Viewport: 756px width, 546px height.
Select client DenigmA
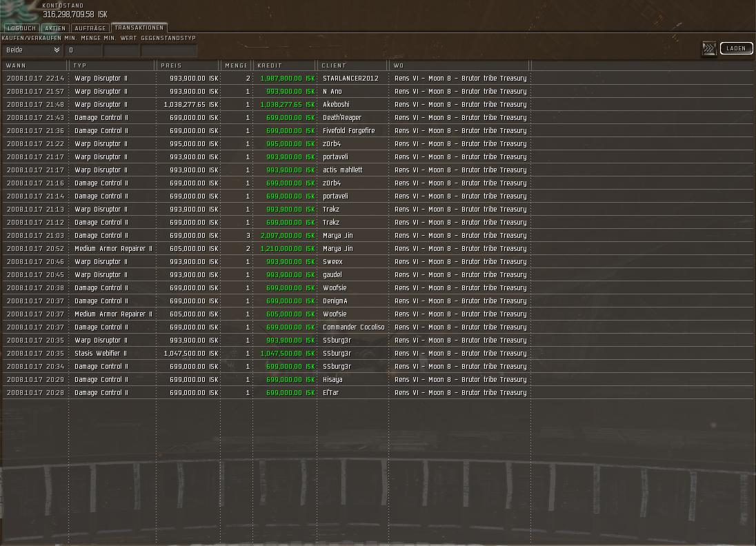click(335, 301)
